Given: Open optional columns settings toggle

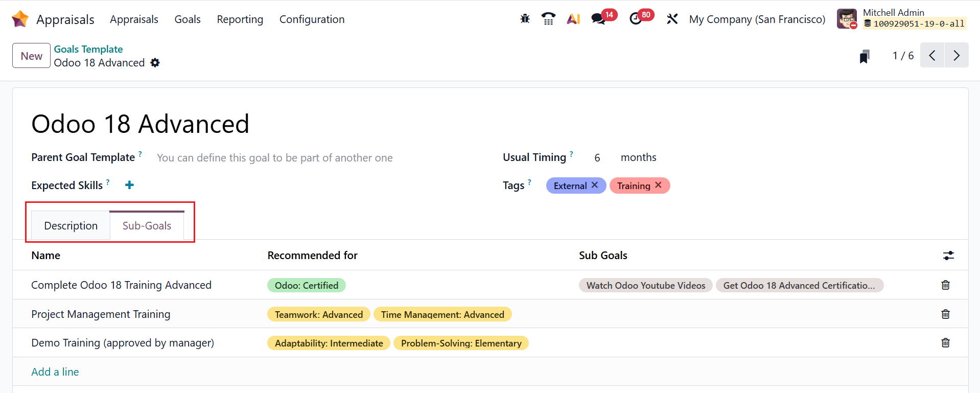Looking at the screenshot, I should [948, 256].
